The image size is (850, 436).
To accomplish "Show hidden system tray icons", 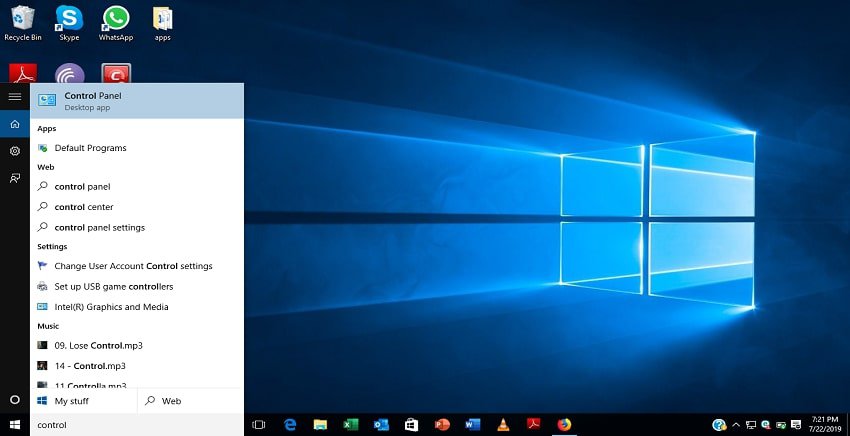I will (x=736, y=425).
